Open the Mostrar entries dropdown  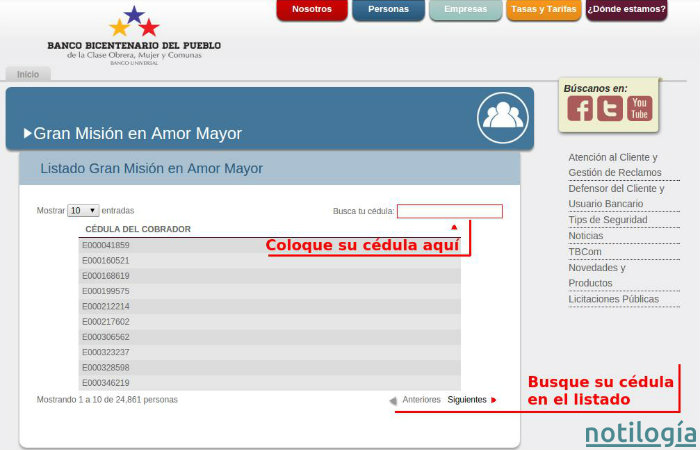83,210
